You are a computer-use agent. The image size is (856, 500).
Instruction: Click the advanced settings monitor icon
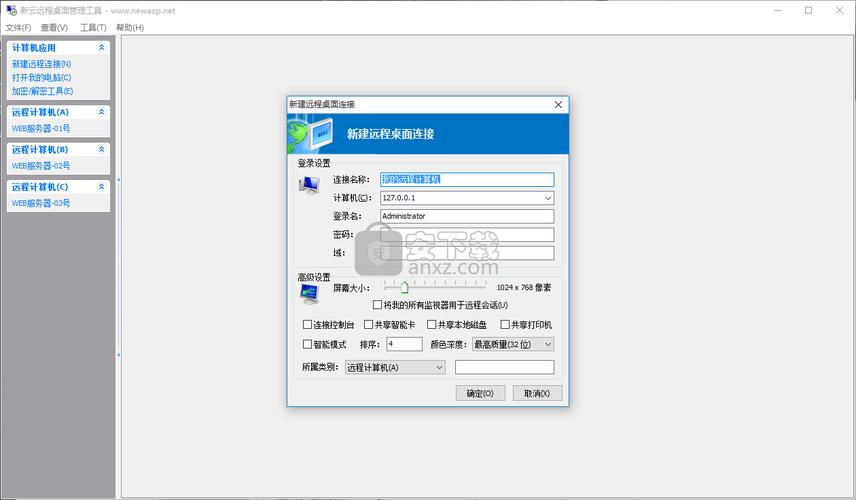click(x=310, y=294)
